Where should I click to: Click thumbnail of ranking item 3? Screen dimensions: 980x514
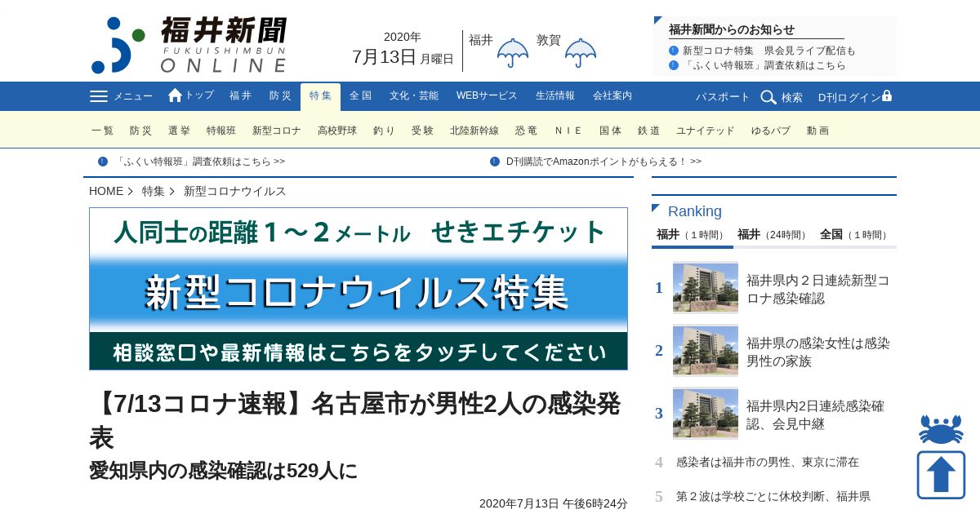point(706,413)
